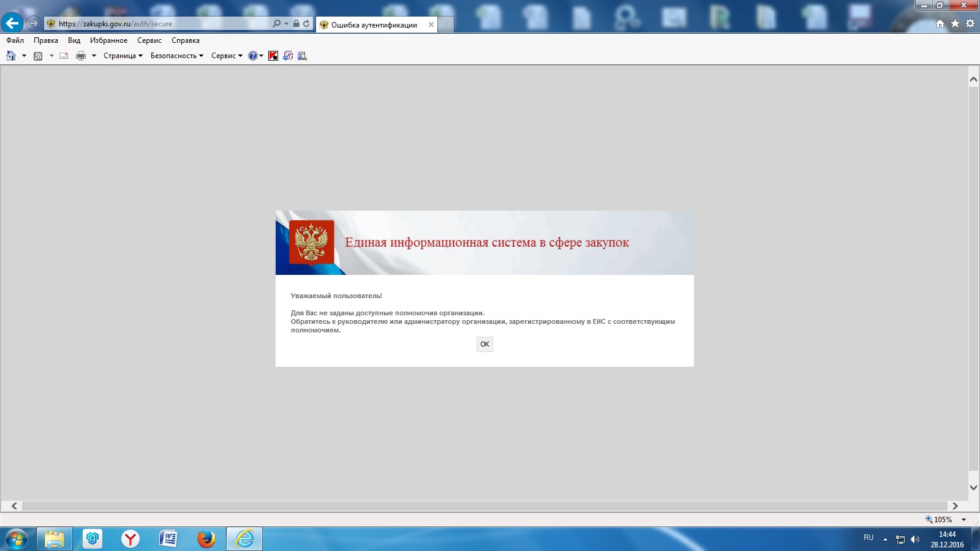Click the address bar with zakupki.gov.ru URL

coord(159,24)
